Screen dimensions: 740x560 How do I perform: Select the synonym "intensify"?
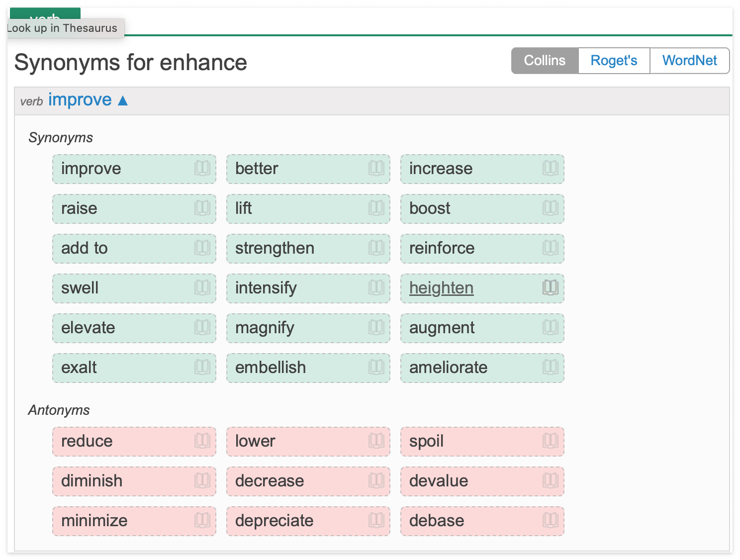point(266,288)
